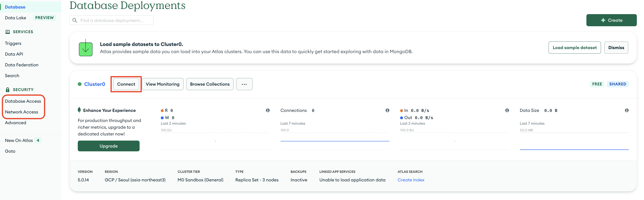Image resolution: width=644 pixels, height=200 pixels.
Task: Click the Create Index link
Action: point(411,180)
